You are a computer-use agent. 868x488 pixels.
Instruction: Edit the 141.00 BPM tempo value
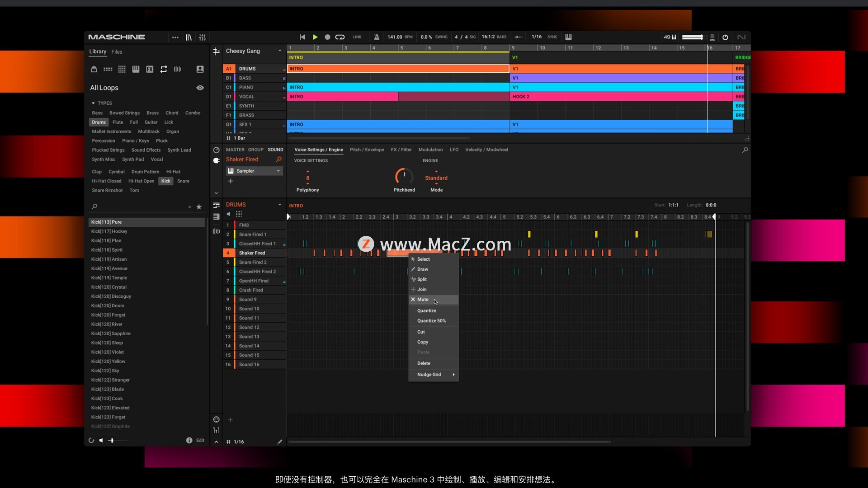click(x=395, y=37)
